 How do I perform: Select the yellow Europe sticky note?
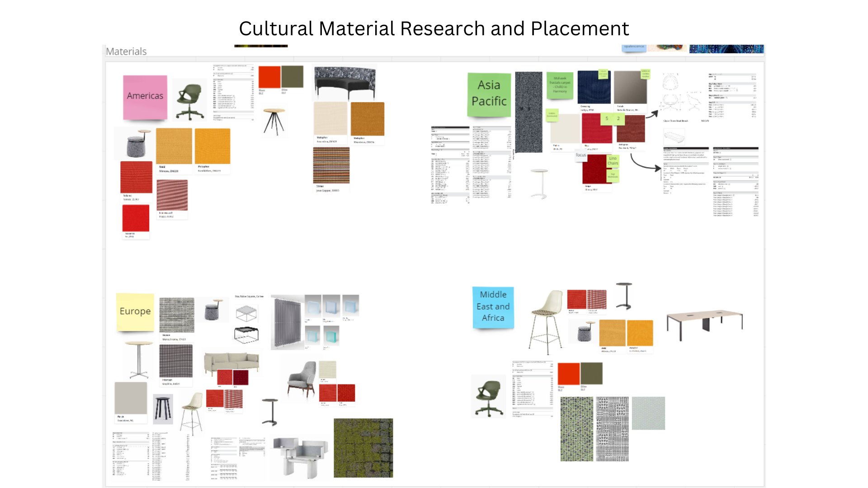(135, 312)
